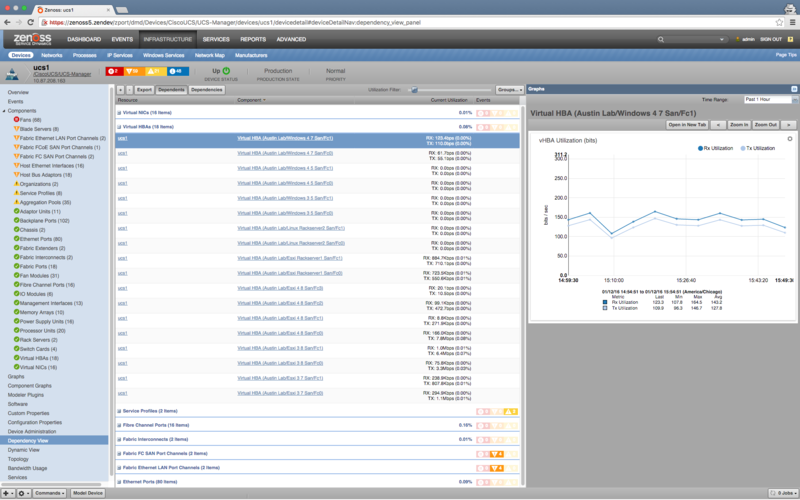This screenshot has width=800, height=500.
Task: Open the Commands dropdown in footer
Action: pyautogui.click(x=49, y=493)
